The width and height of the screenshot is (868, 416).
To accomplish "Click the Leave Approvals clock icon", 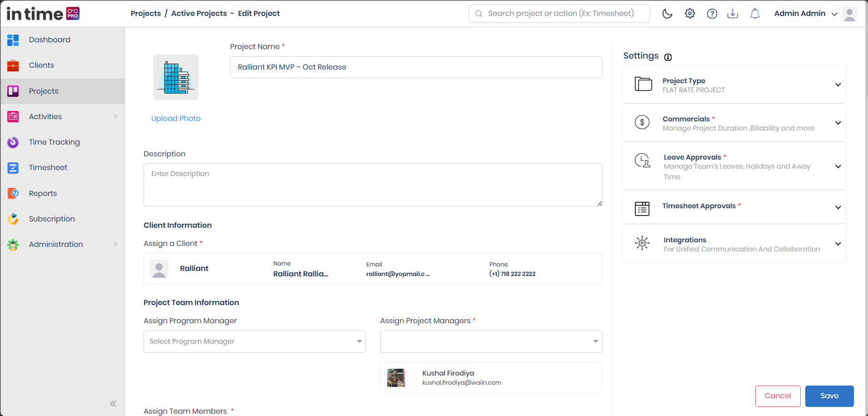I will click(x=642, y=160).
